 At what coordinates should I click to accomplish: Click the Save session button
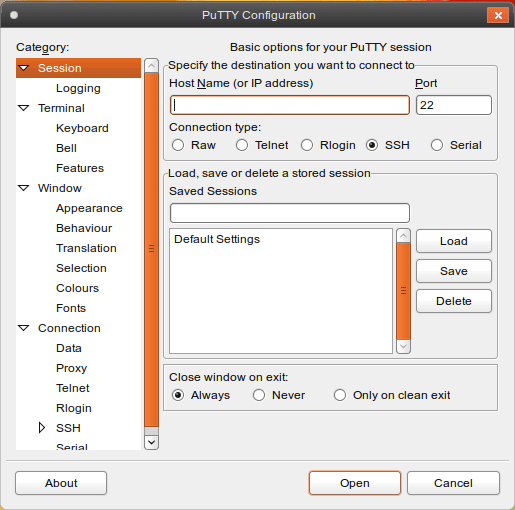coord(454,271)
